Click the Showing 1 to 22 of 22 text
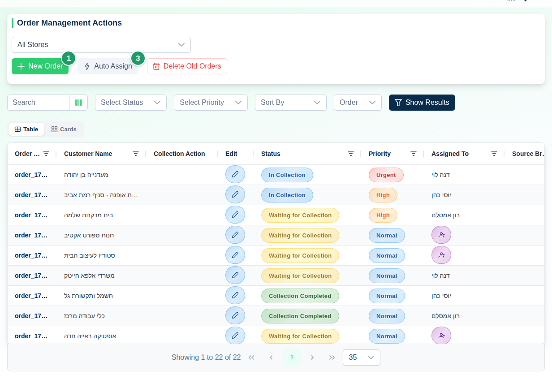This screenshot has width=552, height=392. coord(206,358)
